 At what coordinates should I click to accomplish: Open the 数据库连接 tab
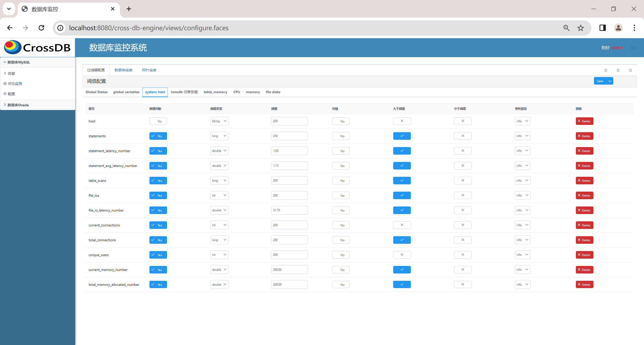coord(123,70)
